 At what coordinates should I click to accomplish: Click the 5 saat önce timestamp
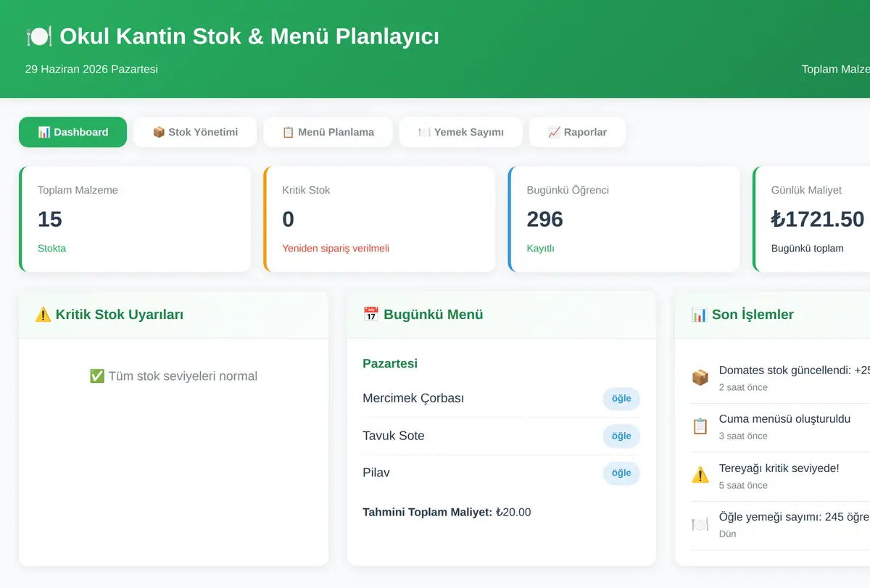[x=743, y=485]
